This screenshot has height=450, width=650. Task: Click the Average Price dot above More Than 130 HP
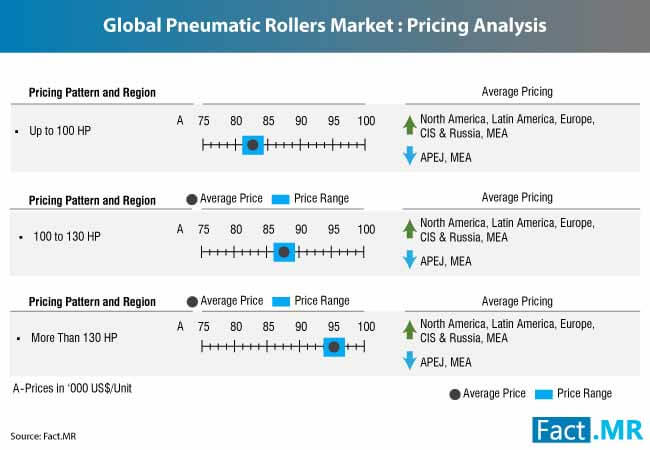click(192, 302)
